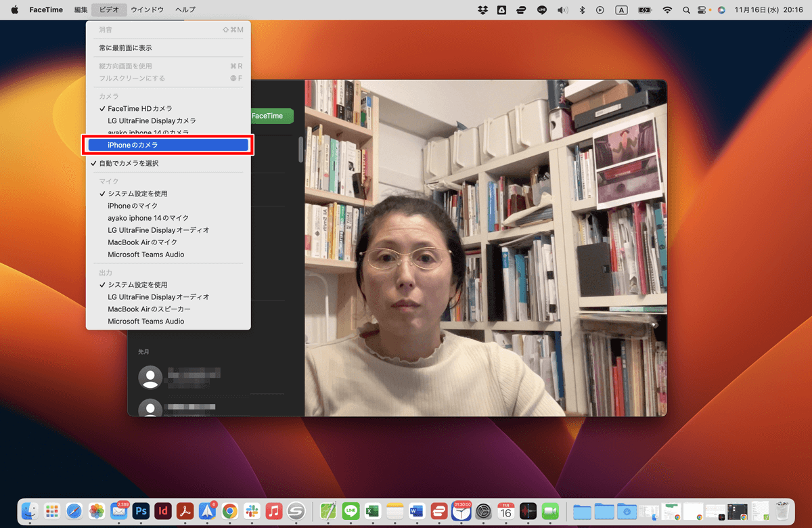812x528 pixels.
Task: Show battery status in menu bar
Action: 645,9
